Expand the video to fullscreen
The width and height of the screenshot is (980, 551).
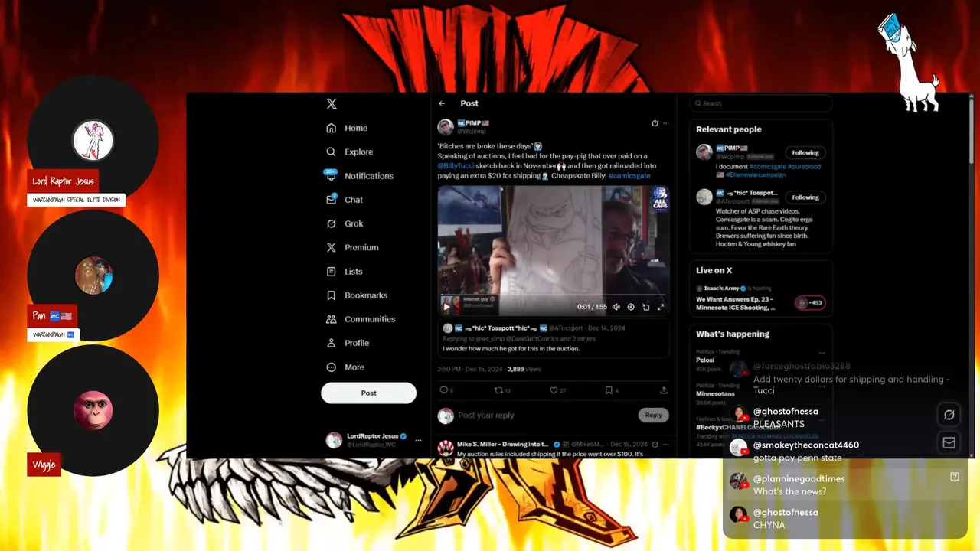pos(661,307)
